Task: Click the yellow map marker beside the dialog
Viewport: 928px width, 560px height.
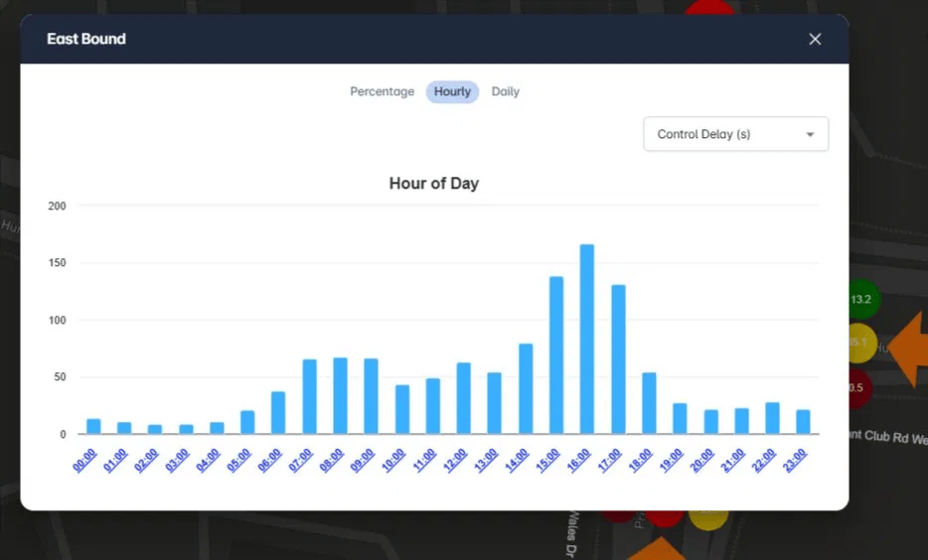Action: tap(862, 343)
